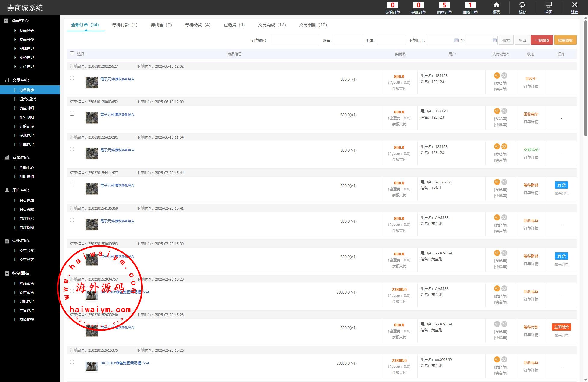Open 首页 monitor icon in header

pyautogui.click(x=549, y=5)
